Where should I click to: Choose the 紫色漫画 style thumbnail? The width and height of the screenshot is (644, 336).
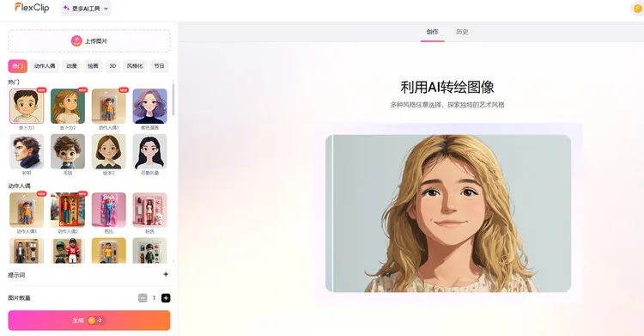pos(150,106)
